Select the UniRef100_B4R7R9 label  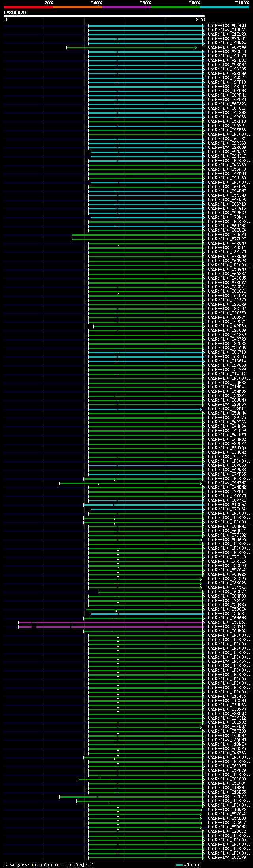pyautogui.click(x=227, y=339)
